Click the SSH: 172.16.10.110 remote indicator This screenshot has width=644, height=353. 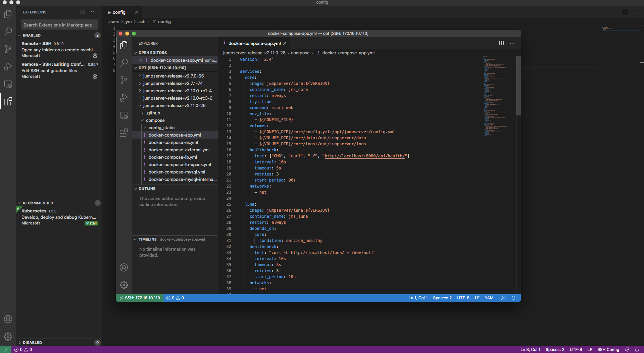click(140, 298)
